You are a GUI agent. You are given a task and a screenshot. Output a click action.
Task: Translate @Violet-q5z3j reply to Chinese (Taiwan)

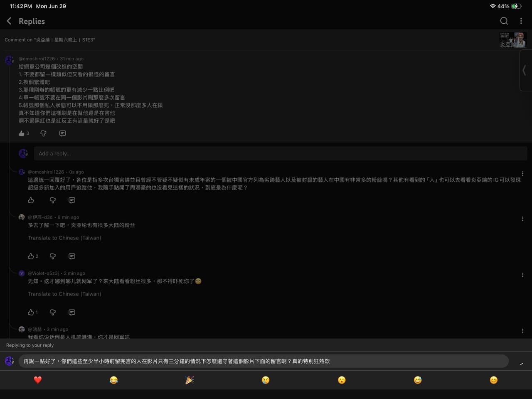(64, 294)
